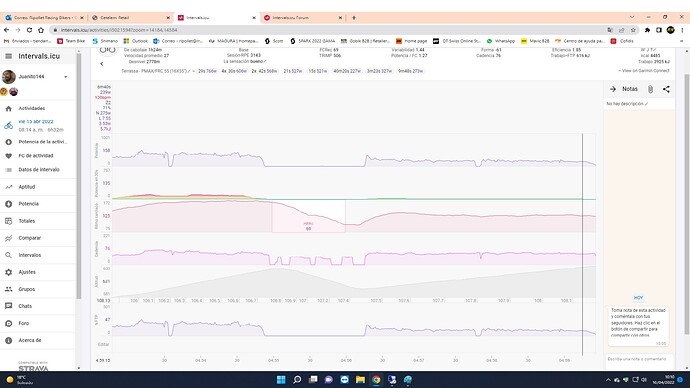Select the 40m20s 227w interval chip
The height and width of the screenshot is (388, 690).
tap(347, 71)
